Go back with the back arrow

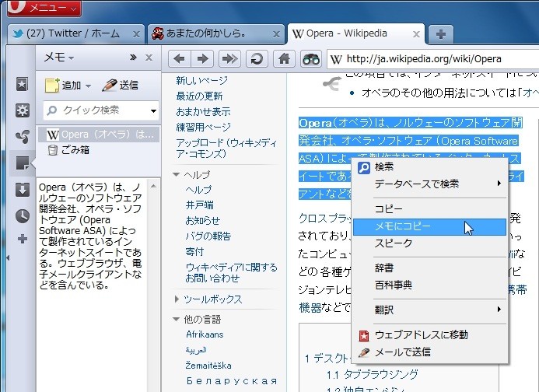180,59
